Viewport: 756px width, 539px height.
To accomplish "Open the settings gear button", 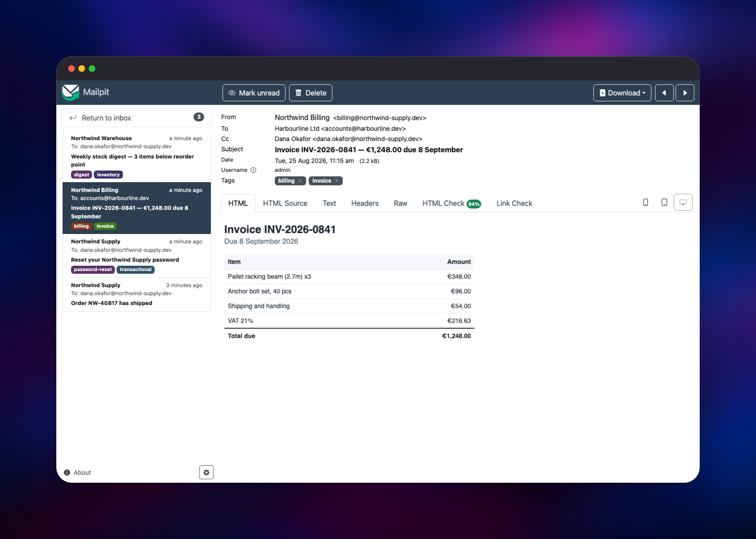I will click(206, 473).
